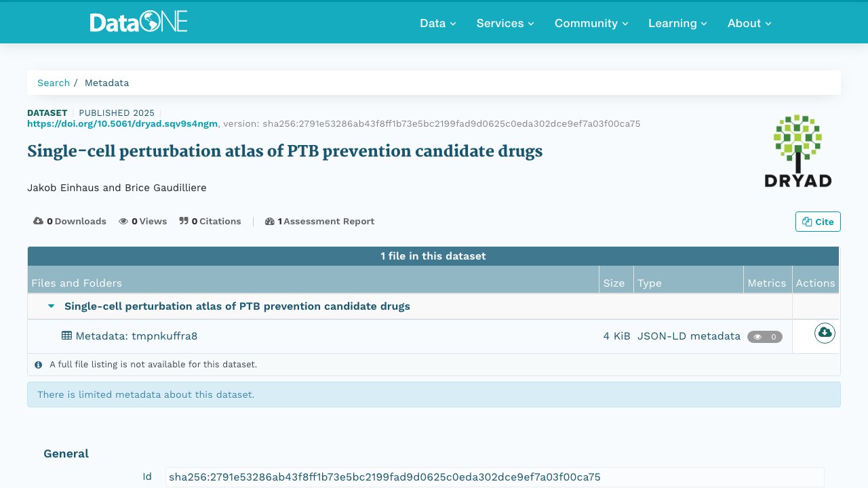Screen dimensions: 868x488
Task: Expand the Services dropdown menu
Action: click(x=505, y=23)
